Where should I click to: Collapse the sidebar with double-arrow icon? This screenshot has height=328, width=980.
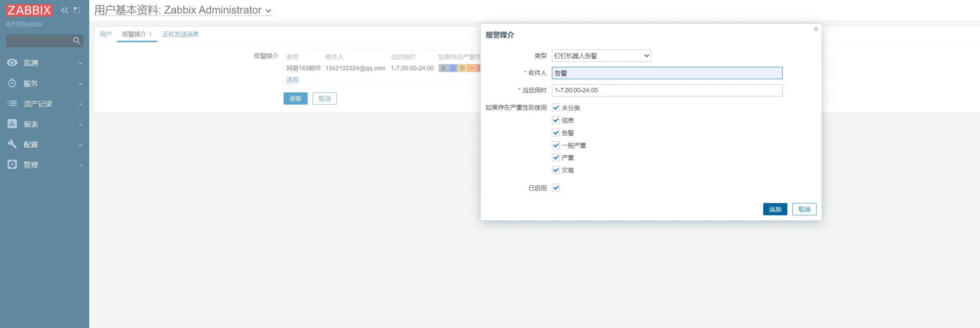(65, 10)
